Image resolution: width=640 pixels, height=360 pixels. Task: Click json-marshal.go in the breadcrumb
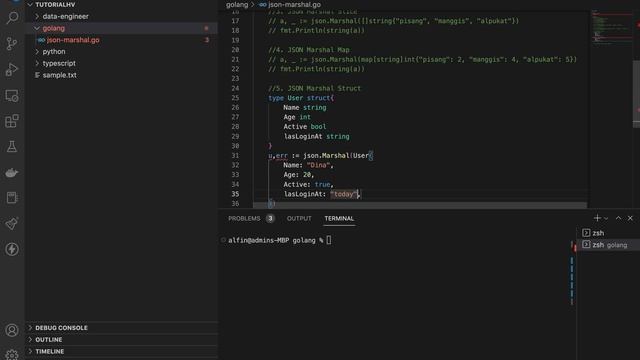294,4
